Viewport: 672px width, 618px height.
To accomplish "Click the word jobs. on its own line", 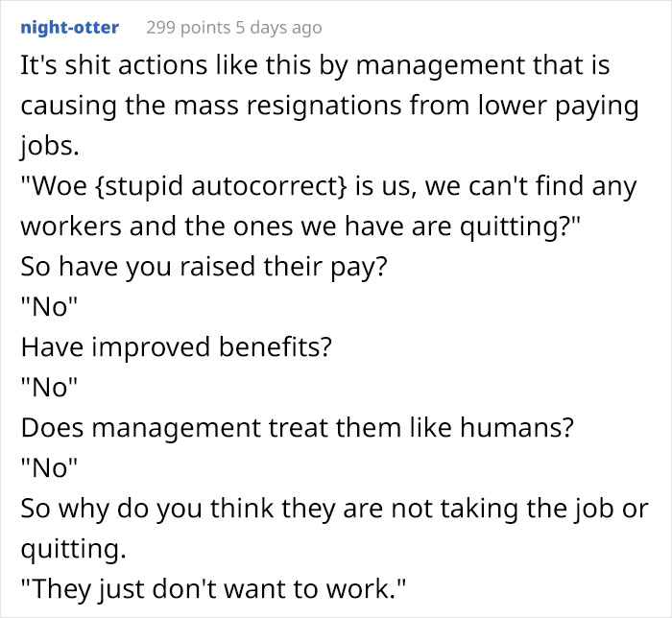I will point(50,146).
